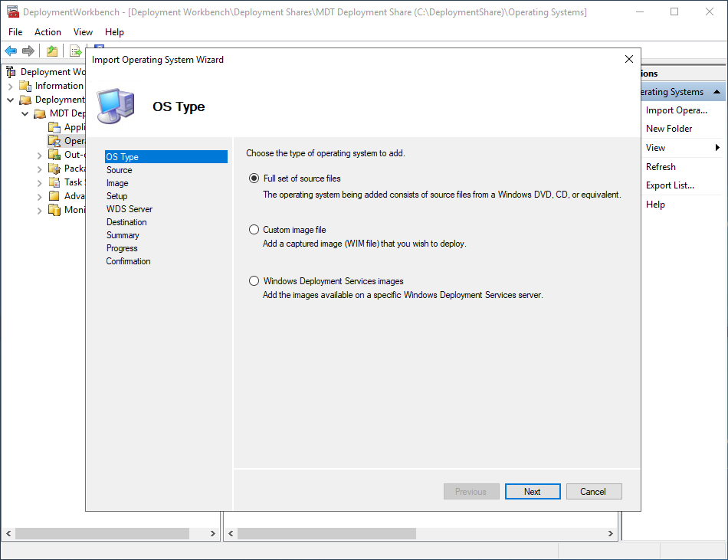Click center pane scroll right arrow

611,533
